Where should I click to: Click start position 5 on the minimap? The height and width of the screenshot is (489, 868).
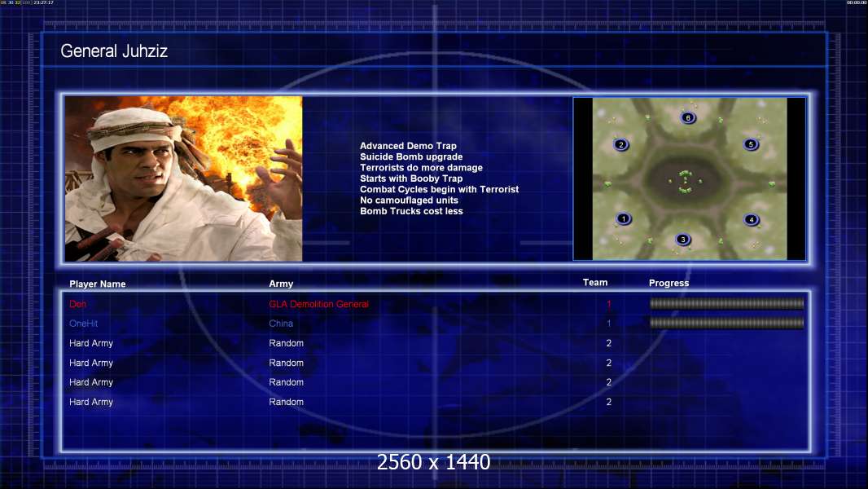click(x=751, y=144)
